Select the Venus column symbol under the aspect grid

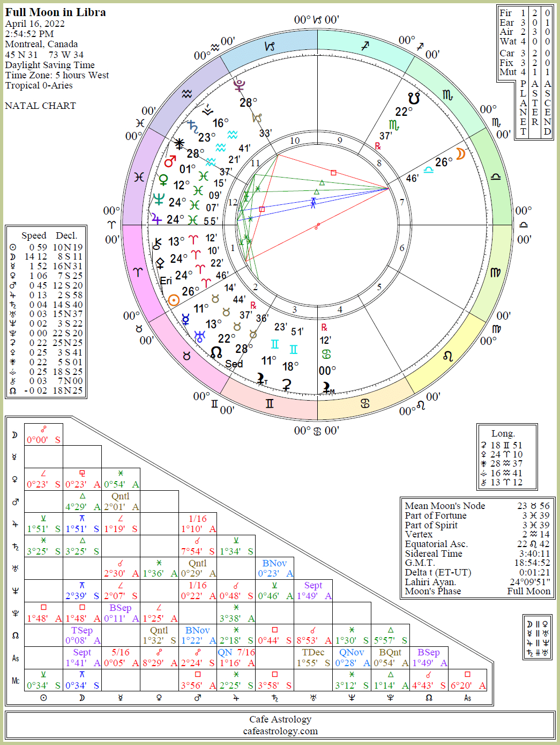pyautogui.click(x=159, y=698)
